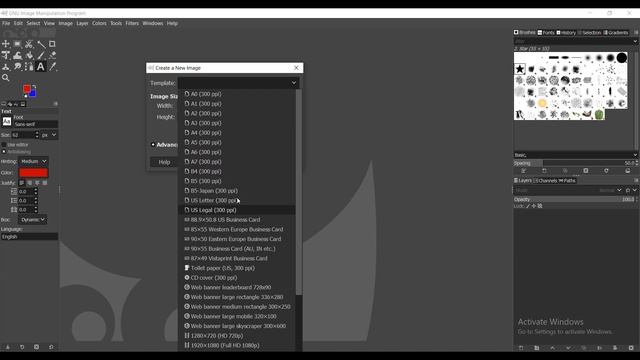The image size is (640, 360).
Task: Click the lock alpha channel icon
Action: [x=540, y=206]
